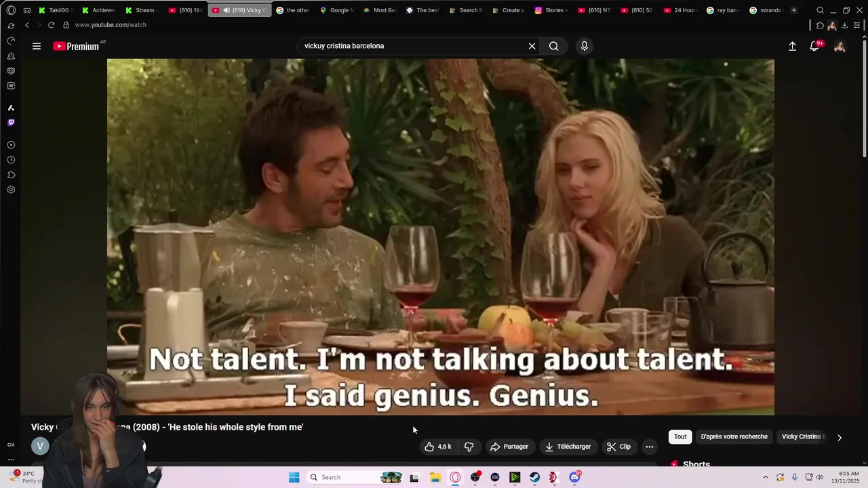Screen dimensions: 868x488
Task: Open the Extensions cube in sidebar
Action: click(x=11, y=175)
